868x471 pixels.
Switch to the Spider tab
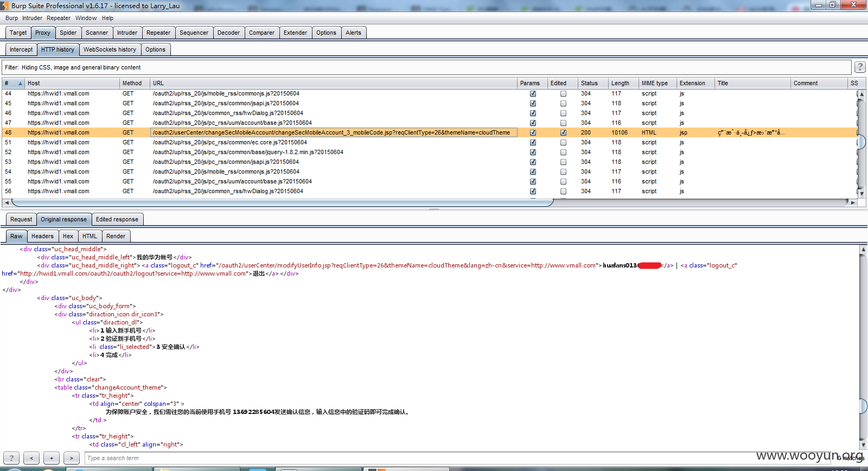pos(68,33)
